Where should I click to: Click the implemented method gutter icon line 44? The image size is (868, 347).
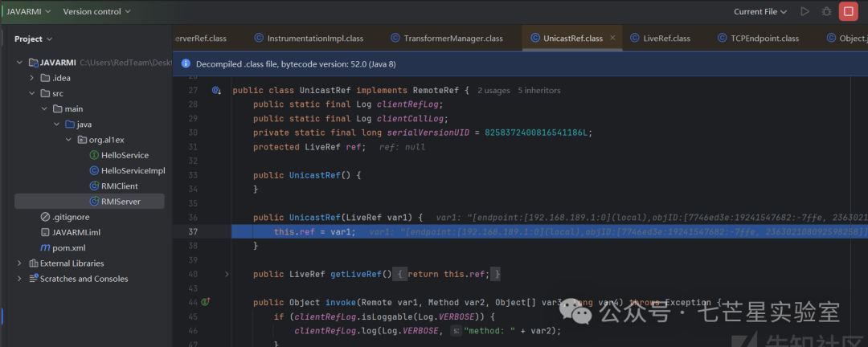(207, 302)
